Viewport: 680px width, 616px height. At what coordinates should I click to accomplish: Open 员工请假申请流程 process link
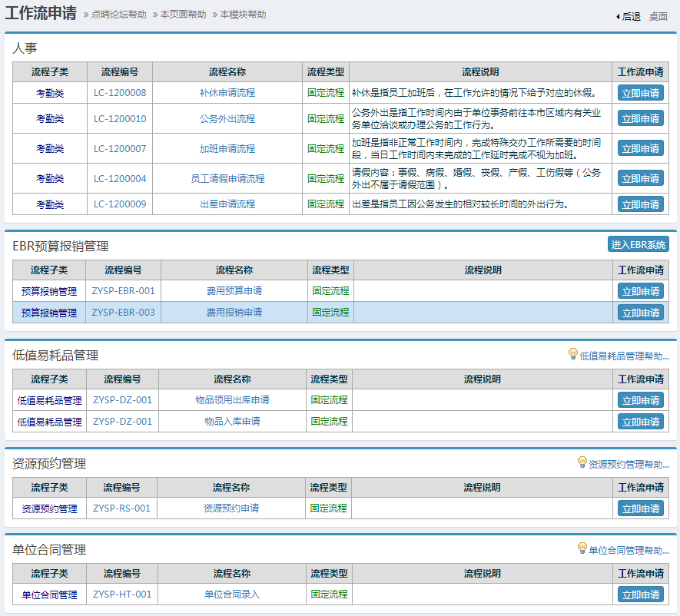point(227,178)
